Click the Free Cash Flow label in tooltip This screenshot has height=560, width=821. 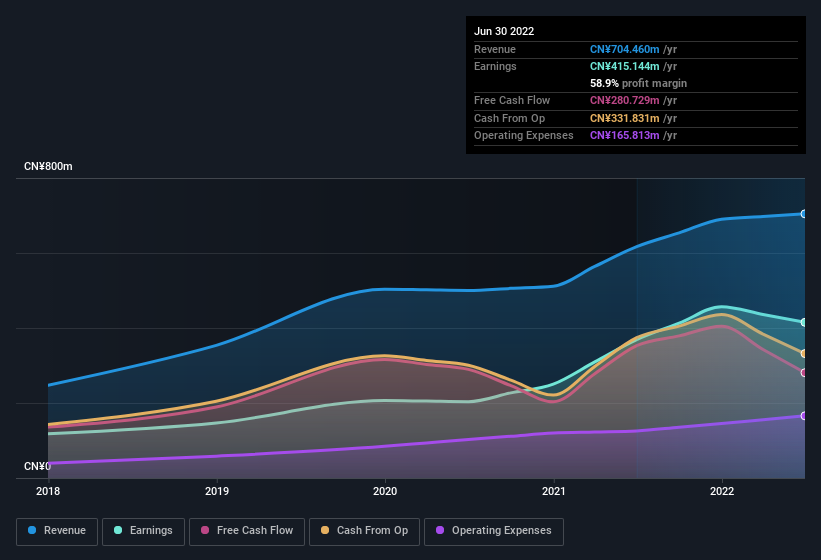point(512,100)
